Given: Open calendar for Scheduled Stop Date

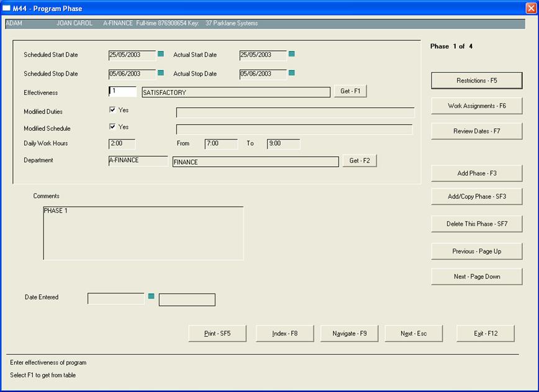Looking at the screenshot, I should [161, 73].
